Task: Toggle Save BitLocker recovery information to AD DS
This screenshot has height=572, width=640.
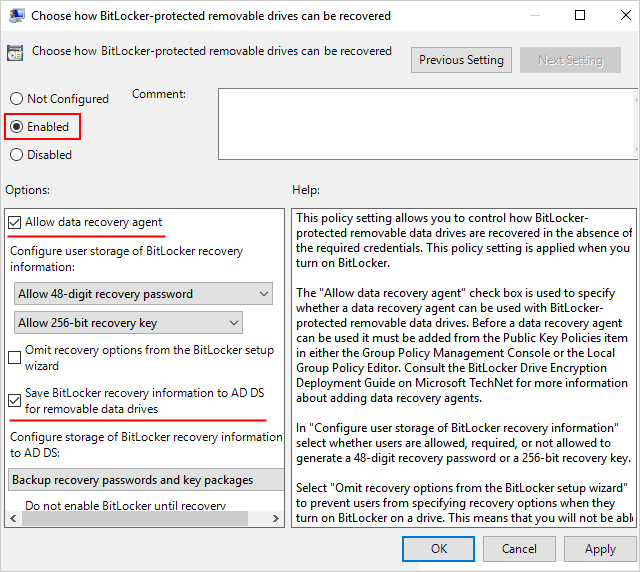Action: tap(15, 401)
